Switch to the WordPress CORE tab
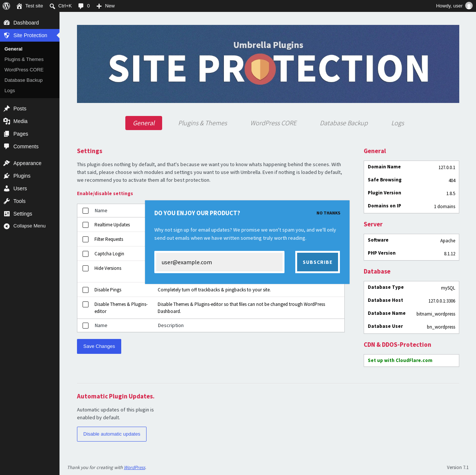Viewport: 476px width, 475px height. click(274, 123)
